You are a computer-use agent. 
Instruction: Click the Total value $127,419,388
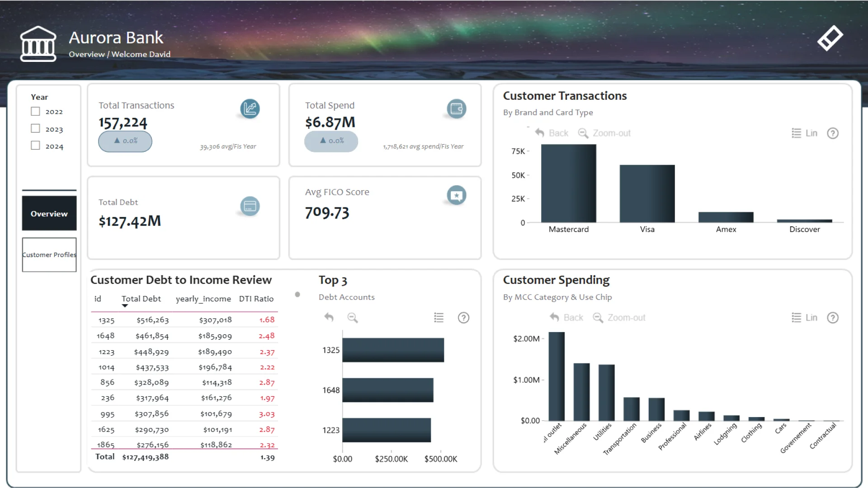click(x=146, y=457)
